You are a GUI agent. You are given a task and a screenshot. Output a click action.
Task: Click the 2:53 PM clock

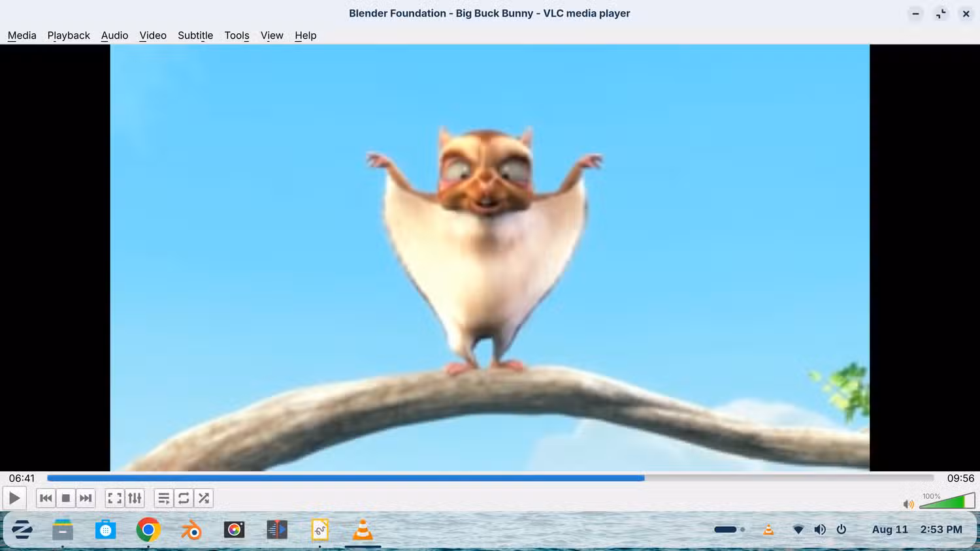click(941, 529)
